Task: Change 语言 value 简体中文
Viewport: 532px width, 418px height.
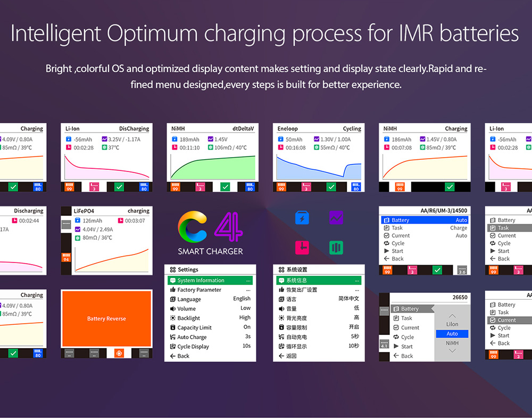Action: click(x=348, y=299)
